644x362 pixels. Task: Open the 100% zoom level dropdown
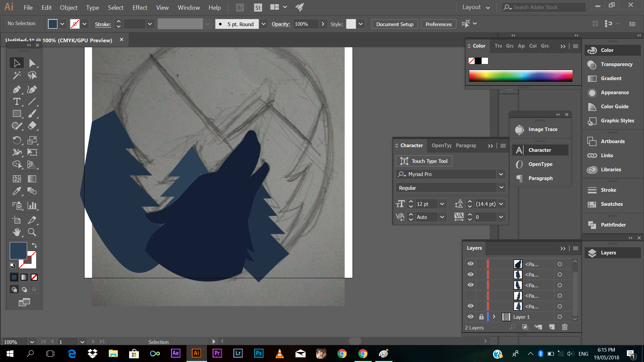(32, 342)
